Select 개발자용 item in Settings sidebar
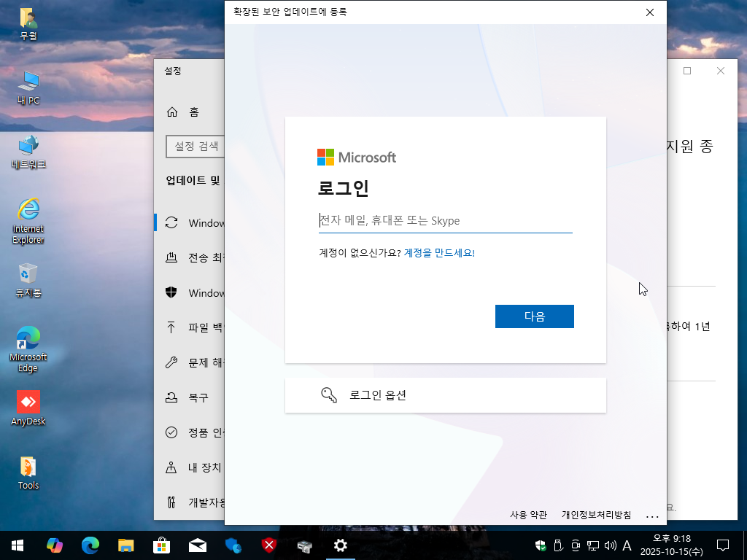The width and height of the screenshot is (747, 560). tap(190, 502)
